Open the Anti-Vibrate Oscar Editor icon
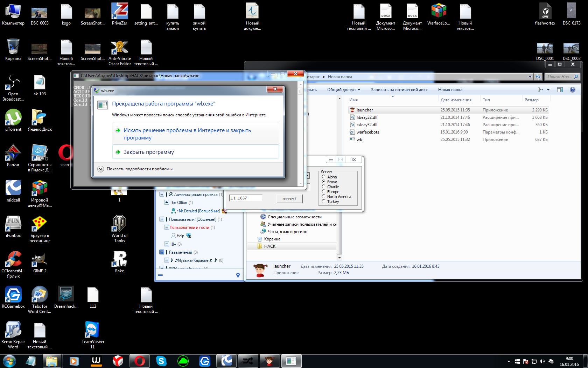The image size is (588, 368). [x=119, y=52]
